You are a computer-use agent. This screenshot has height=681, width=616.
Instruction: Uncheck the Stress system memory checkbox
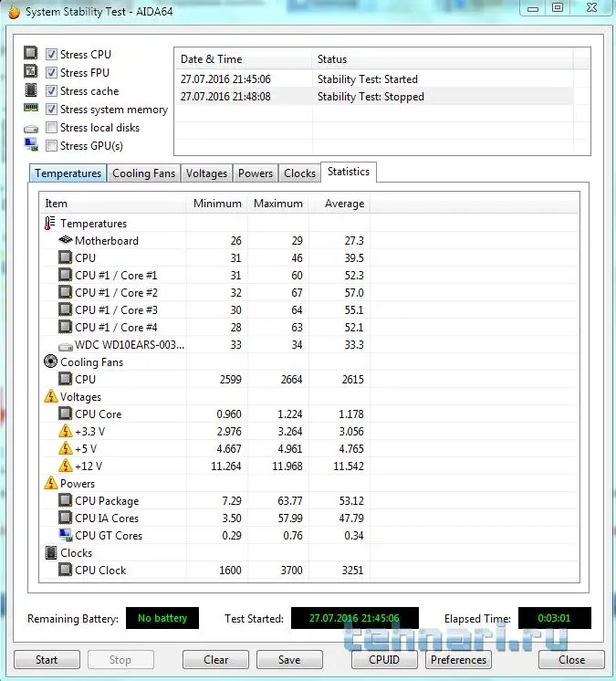[x=51, y=109]
